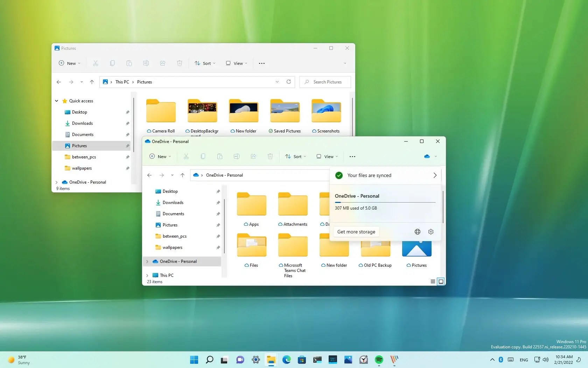Image resolution: width=588 pixels, height=368 pixels.
Task: Unpin Downloads from Quick access
Action: tap(127, 123)
